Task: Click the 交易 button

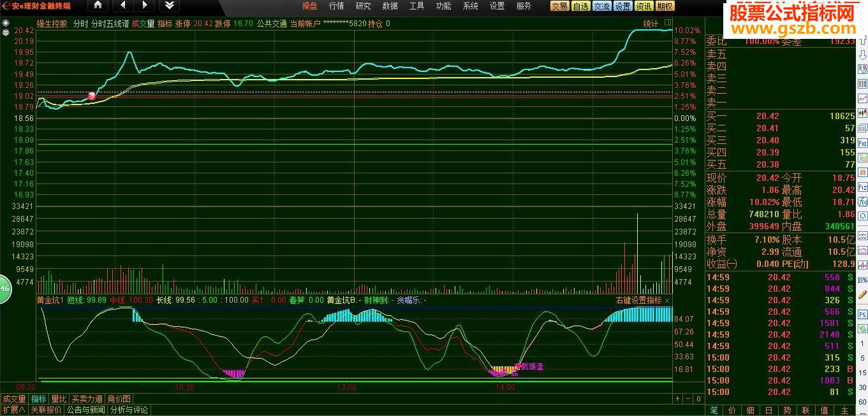Action: pyautogui.click(x=560, y=6)
